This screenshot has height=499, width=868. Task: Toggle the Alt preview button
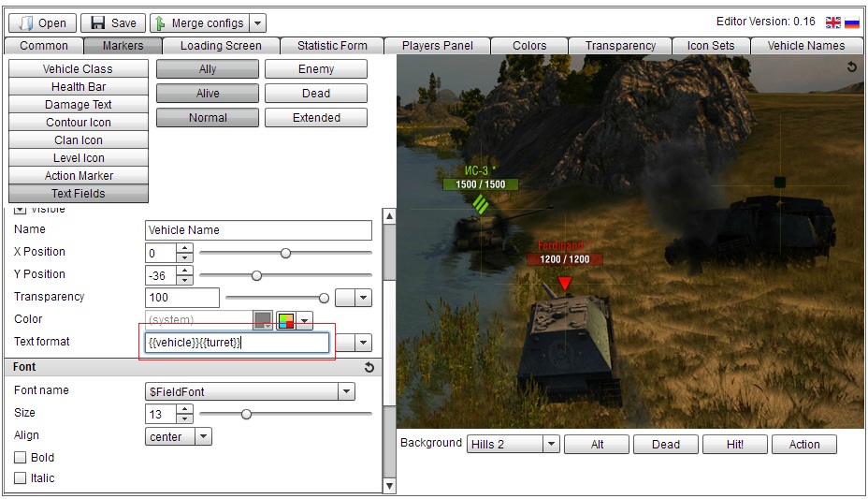click(x=597, y=444)
